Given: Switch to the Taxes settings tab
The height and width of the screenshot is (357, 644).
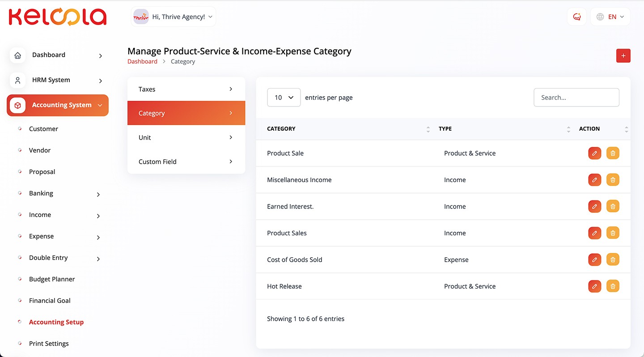Looking at the screenshot, I should [x=186, y=89].
